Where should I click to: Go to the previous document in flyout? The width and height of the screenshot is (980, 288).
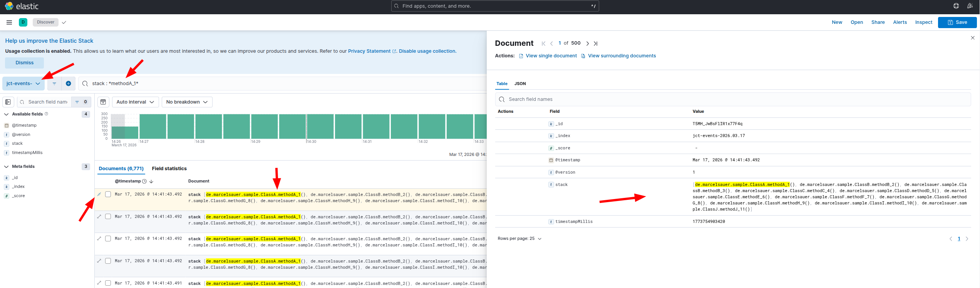551,44
